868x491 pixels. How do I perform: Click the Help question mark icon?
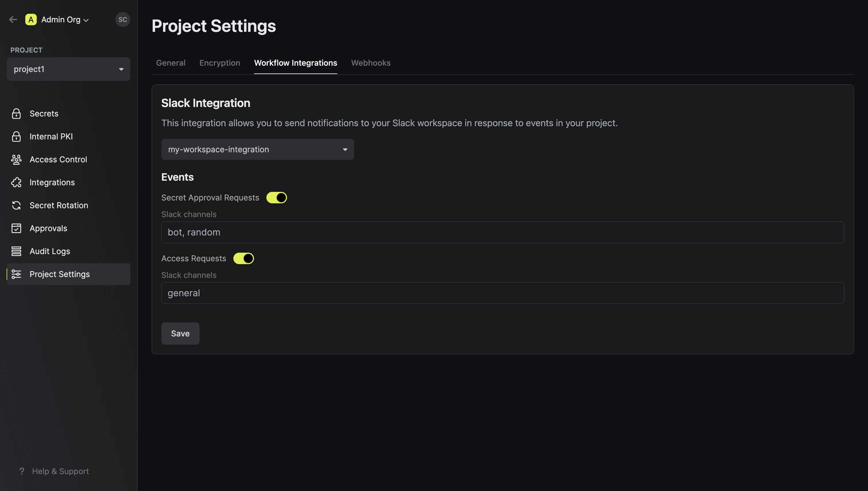point(22,471)
